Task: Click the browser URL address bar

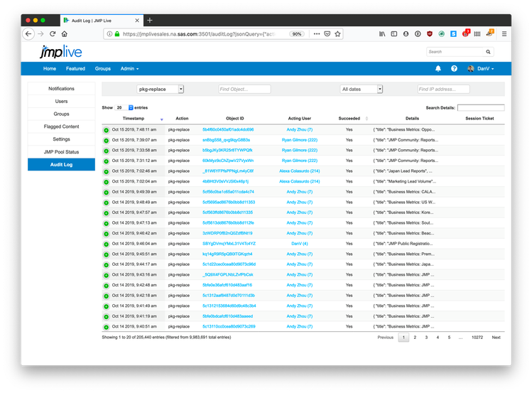Action: pos(198,34)
